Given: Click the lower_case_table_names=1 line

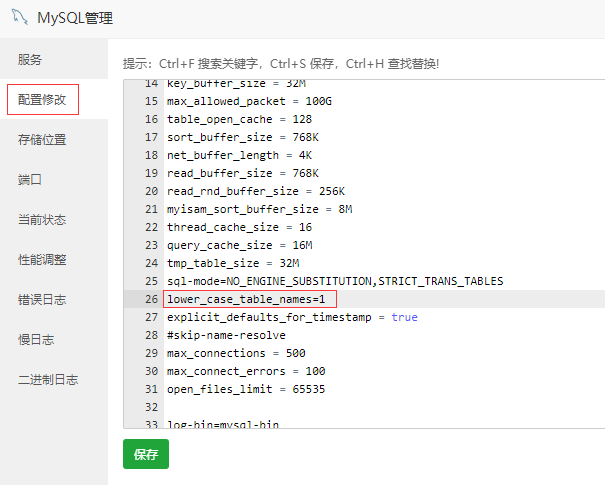Looking at the screenshot, I should tap(246, 299).
